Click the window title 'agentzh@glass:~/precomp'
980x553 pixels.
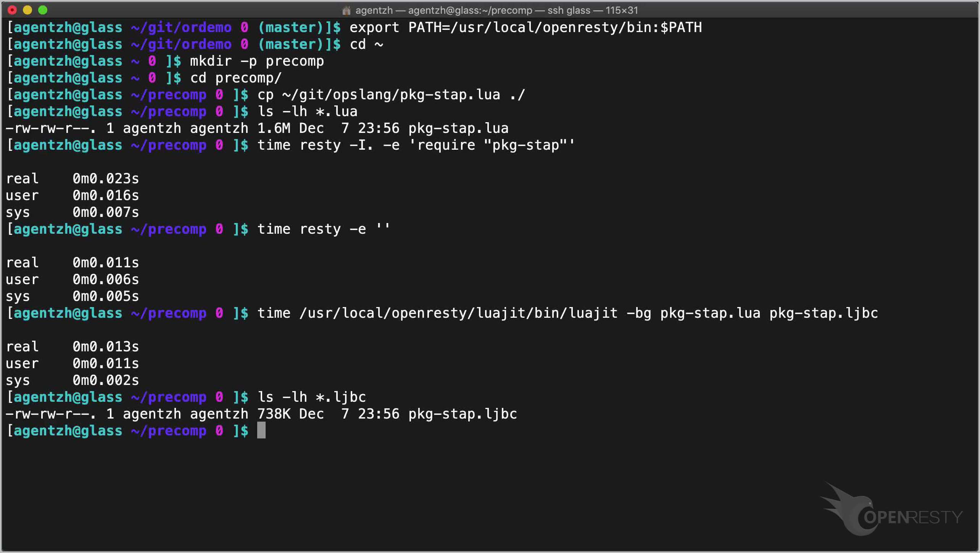tap(470, 10)
